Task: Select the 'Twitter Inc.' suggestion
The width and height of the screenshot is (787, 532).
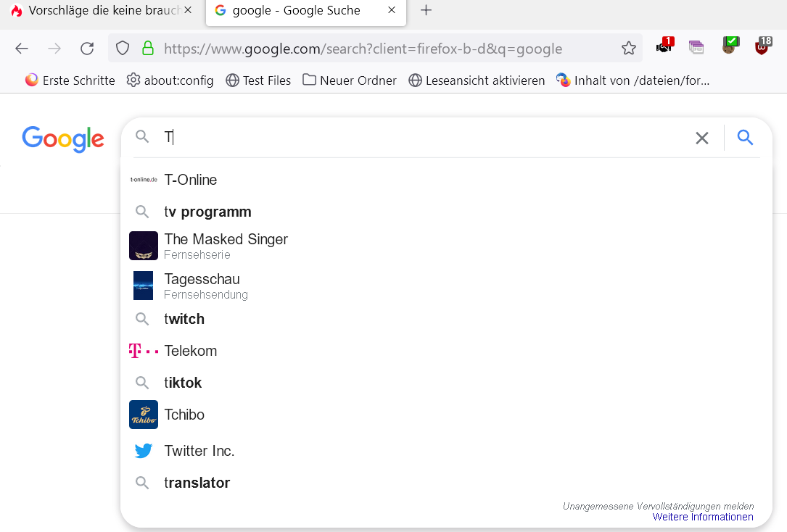Action: 446,451
